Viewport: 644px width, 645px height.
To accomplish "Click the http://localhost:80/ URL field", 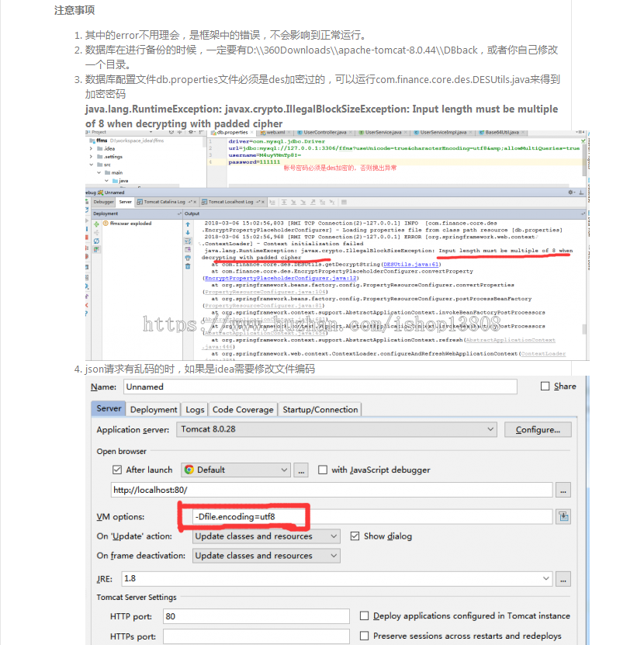I will pyautogui.click(x=331, y=491).
